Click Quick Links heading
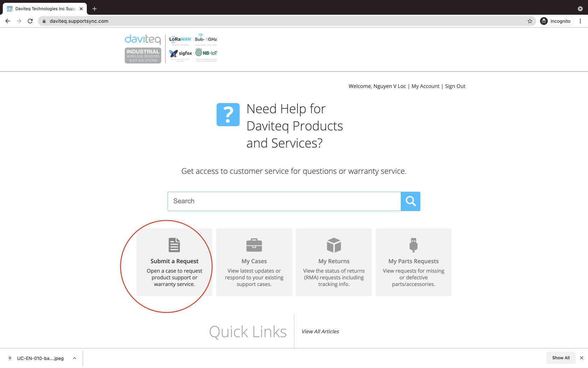 point(248,332)
